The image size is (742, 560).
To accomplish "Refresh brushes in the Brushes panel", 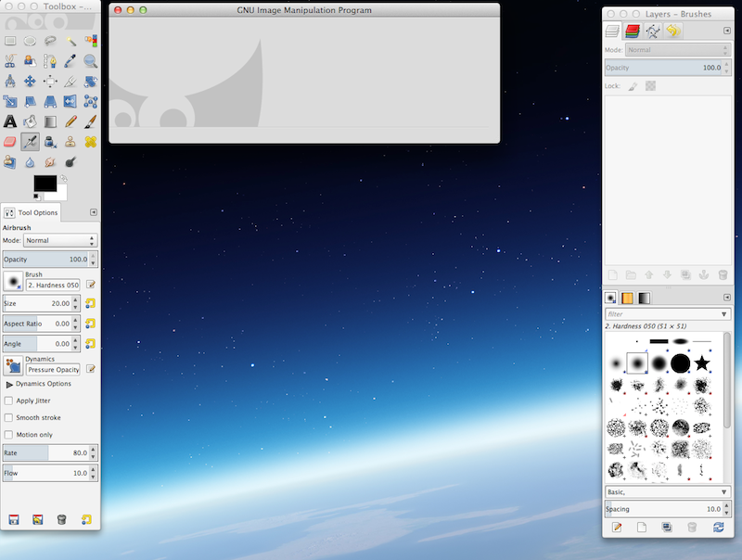I will 718,528.
